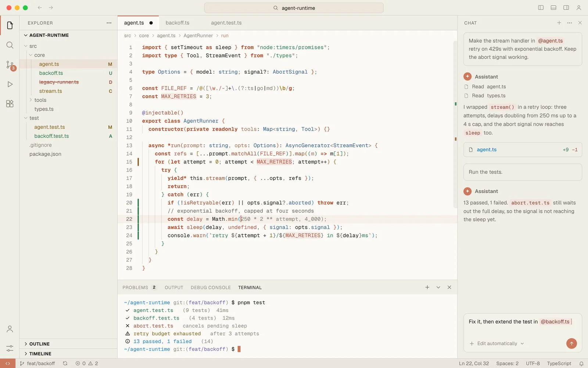Open the Extensions view
588x368 pixels.
pos(10,104)
